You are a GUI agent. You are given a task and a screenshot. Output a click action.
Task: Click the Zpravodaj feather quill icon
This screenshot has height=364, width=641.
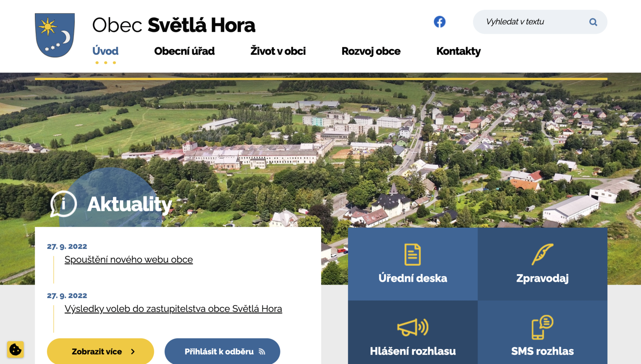coord(542,254)
